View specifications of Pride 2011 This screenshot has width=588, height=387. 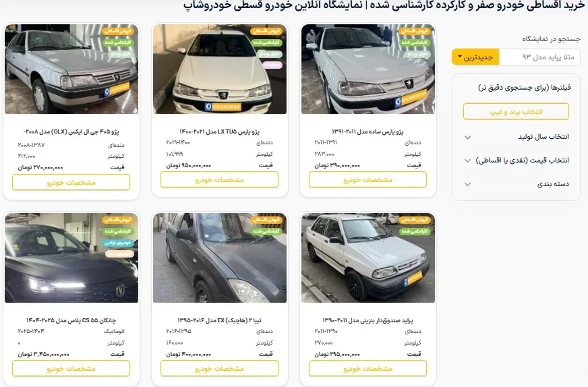pos(368,369)
